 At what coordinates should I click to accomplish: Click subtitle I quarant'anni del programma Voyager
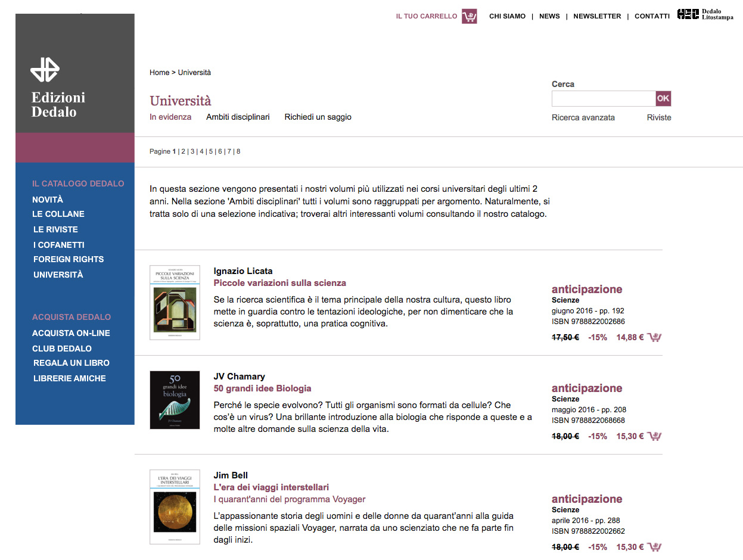(290, 499)
